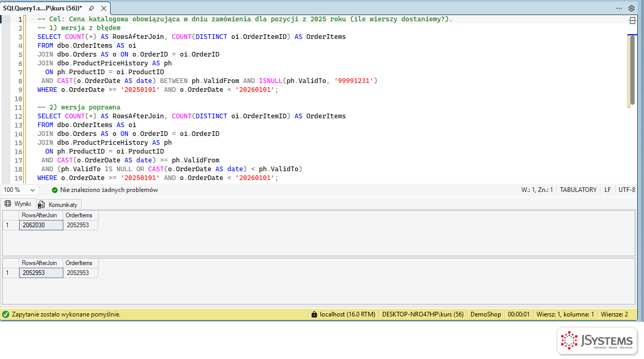Click the split editor icon above the scrollbar
Viewport: 644px width, 359px height.
tap(632, 20)
